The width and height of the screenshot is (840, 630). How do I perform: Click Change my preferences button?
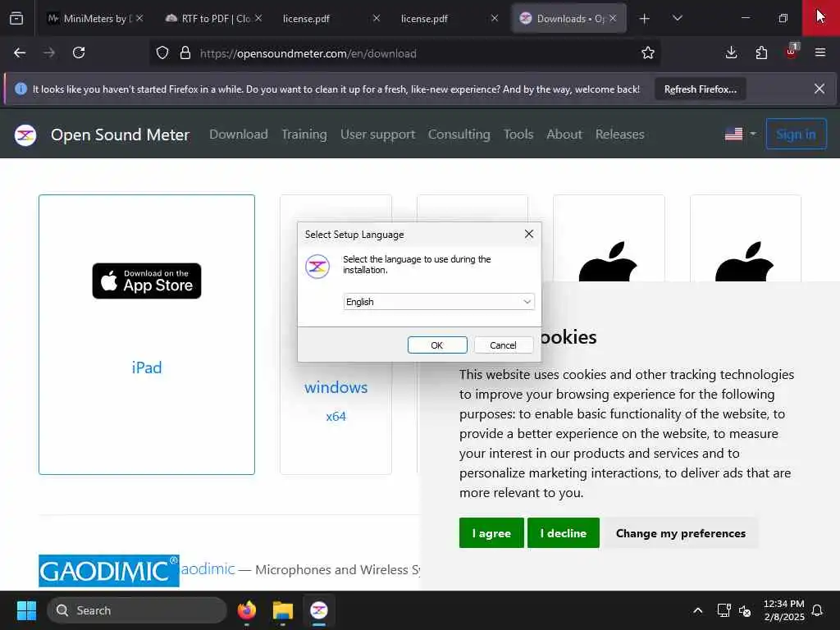point(680,533)
